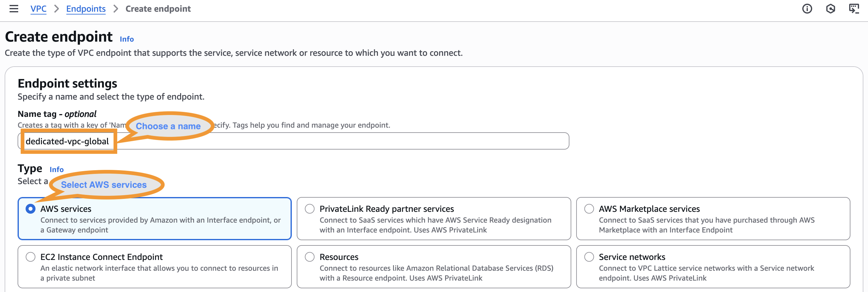The height and width of the screenshot is (292, 868).
Task: Click the 'Select AWS services' callout bubble
Action: point(104,185)
